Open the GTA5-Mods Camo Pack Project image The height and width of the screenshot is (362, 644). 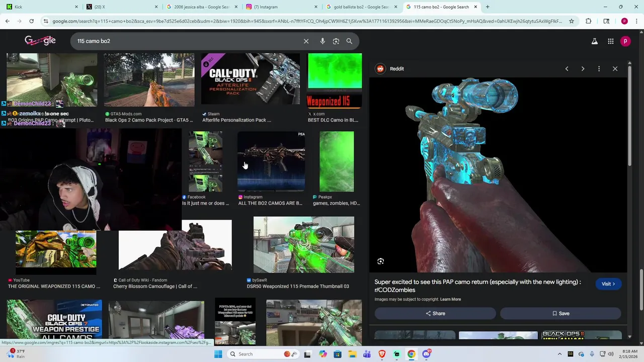tap(149, 80)
